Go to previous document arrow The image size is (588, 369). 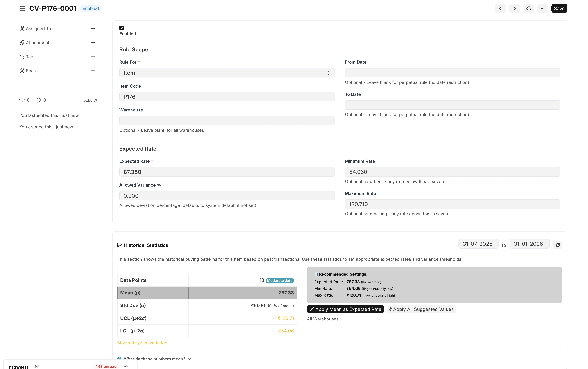[500, 9]
